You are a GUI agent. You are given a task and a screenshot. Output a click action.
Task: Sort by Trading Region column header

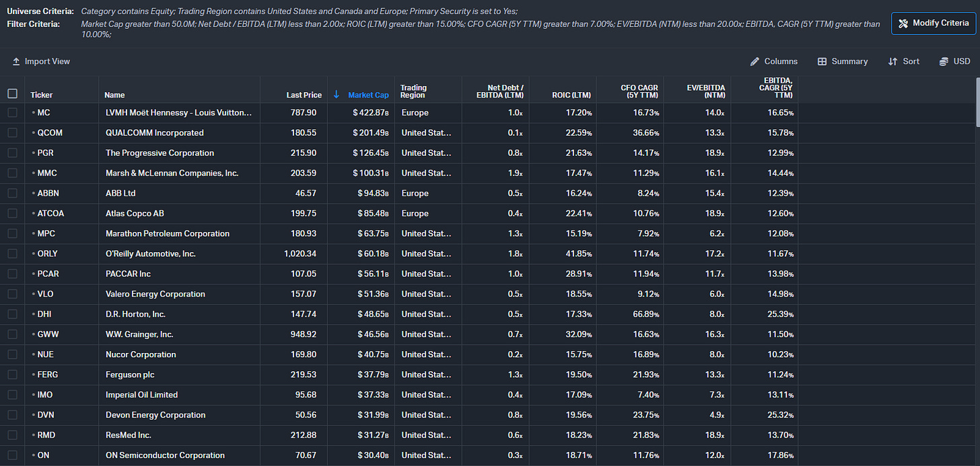click(x=413, y=91)
